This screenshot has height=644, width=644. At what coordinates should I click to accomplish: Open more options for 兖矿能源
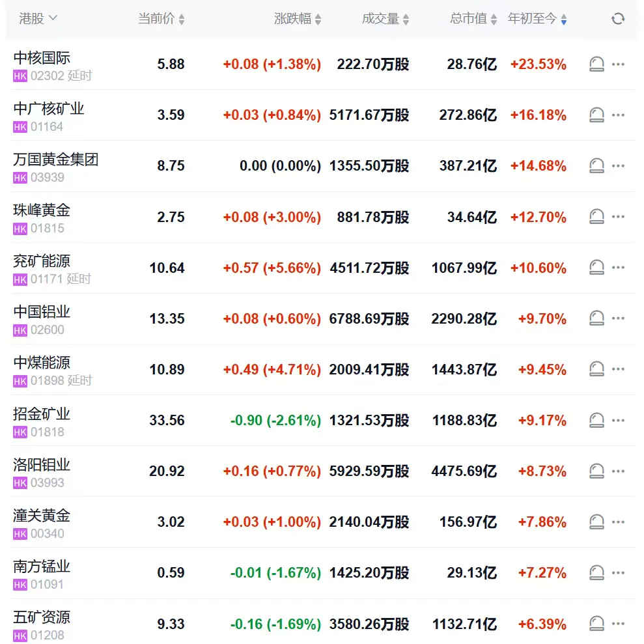pos(618,268)
